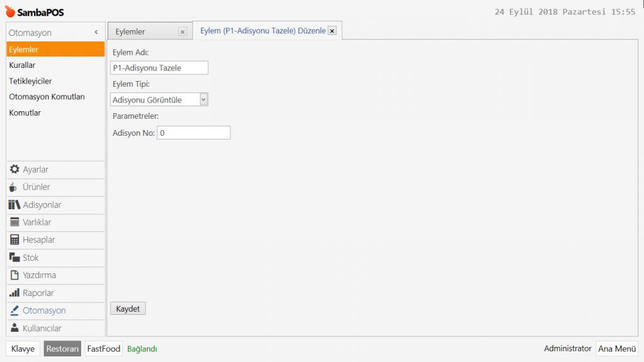Image resolution: width=644 pixels, height=362 pixels.
Task: Click the Stok boxes icon
Action: click(14, 258)
